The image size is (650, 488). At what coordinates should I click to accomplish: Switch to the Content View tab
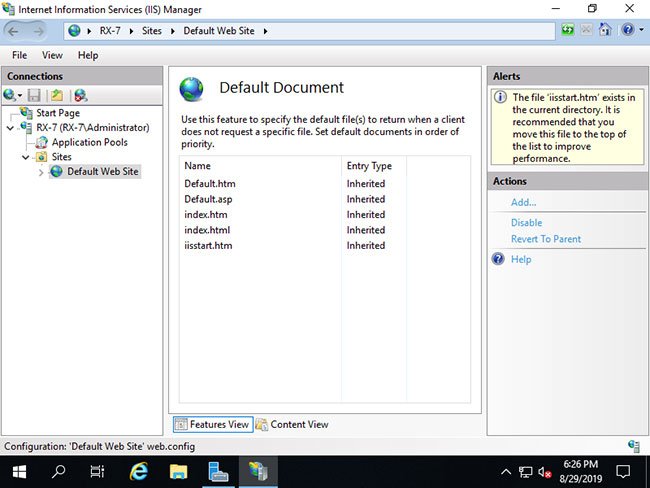coord(292,425)
